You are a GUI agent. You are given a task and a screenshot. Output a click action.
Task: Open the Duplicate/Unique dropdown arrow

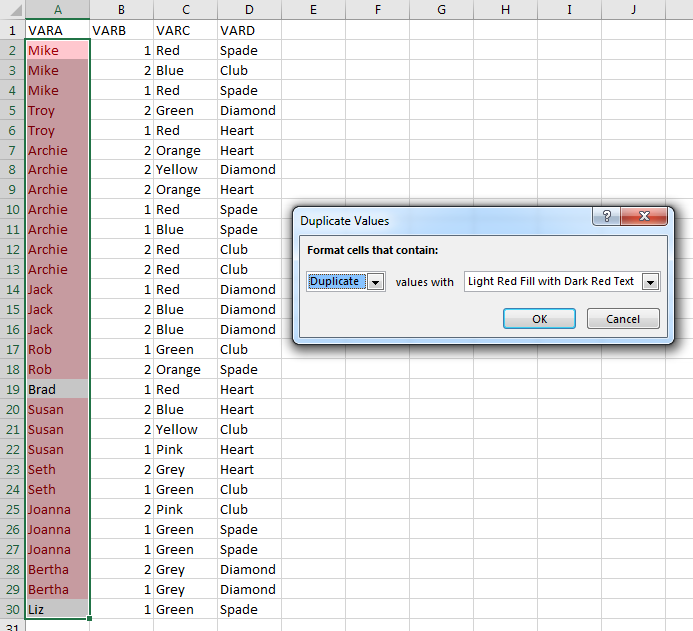[x=376, y=282]
